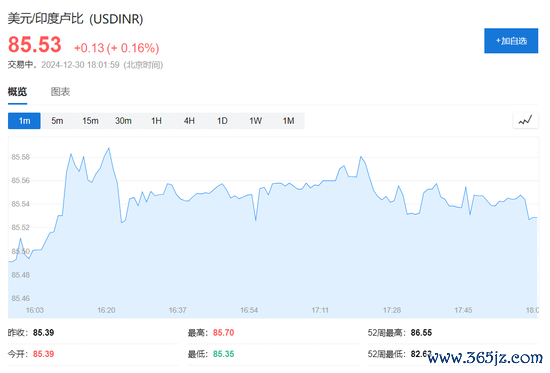550x373 pixels.
Task: Select the 1M monthly timeframe
Action: (288, 121)
